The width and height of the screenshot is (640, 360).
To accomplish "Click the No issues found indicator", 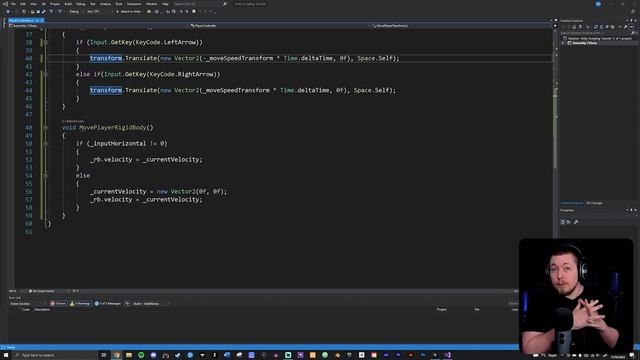I will click(x=41, y=291).
